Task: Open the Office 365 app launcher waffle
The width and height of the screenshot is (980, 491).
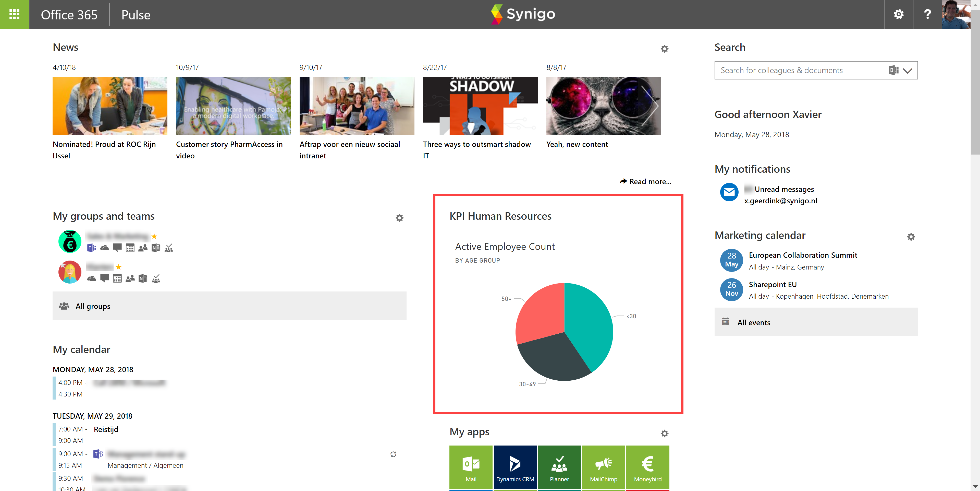Action: click(14, 14)
